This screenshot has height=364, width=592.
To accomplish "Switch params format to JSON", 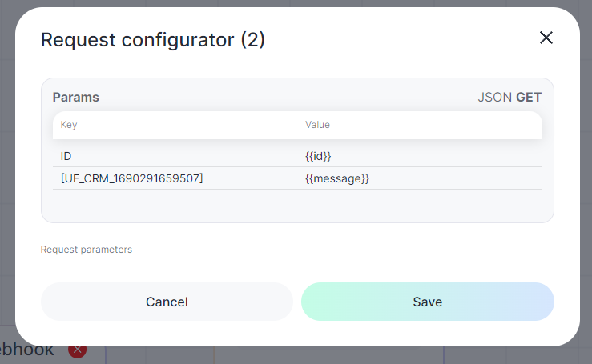I will point(494,98).
